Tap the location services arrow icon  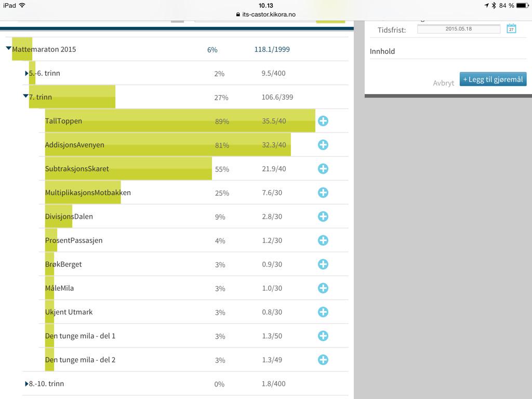click(486, 5)
